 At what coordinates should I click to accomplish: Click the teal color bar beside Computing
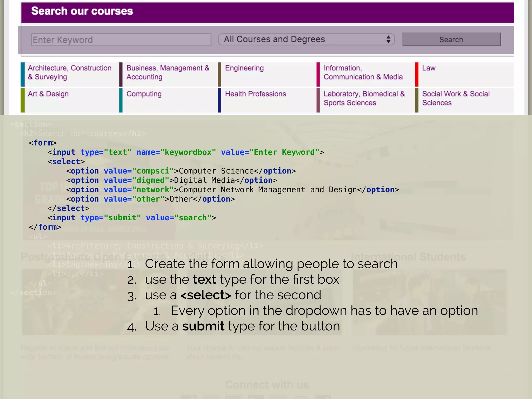click(121, 100)
